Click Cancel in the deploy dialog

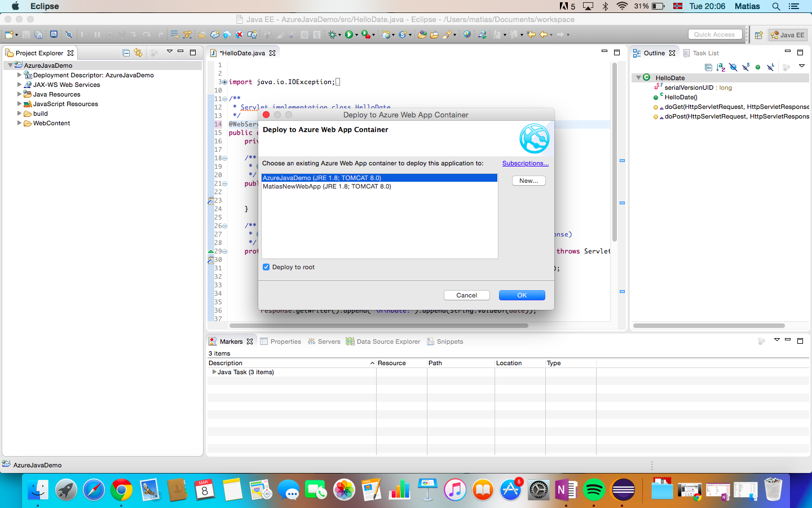pos(466,295)
